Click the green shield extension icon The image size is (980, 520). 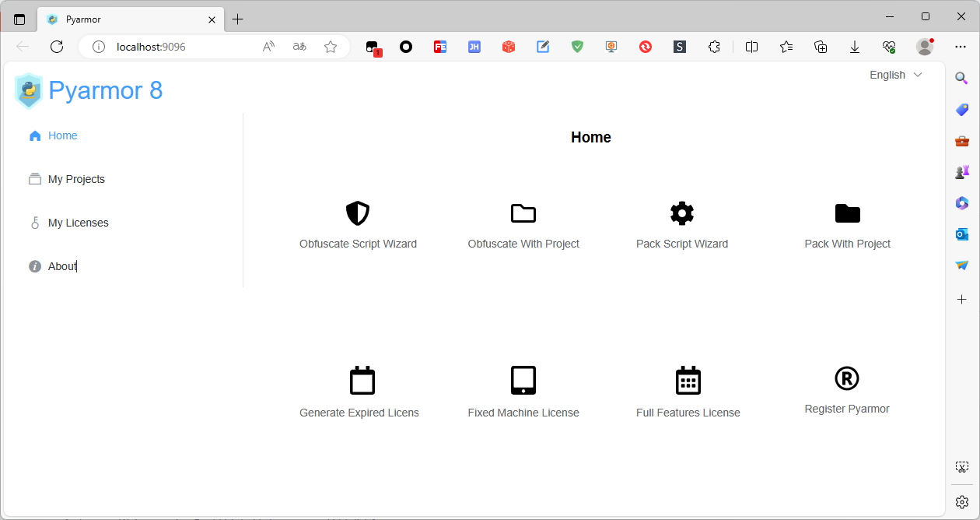[x=577, y=47]
